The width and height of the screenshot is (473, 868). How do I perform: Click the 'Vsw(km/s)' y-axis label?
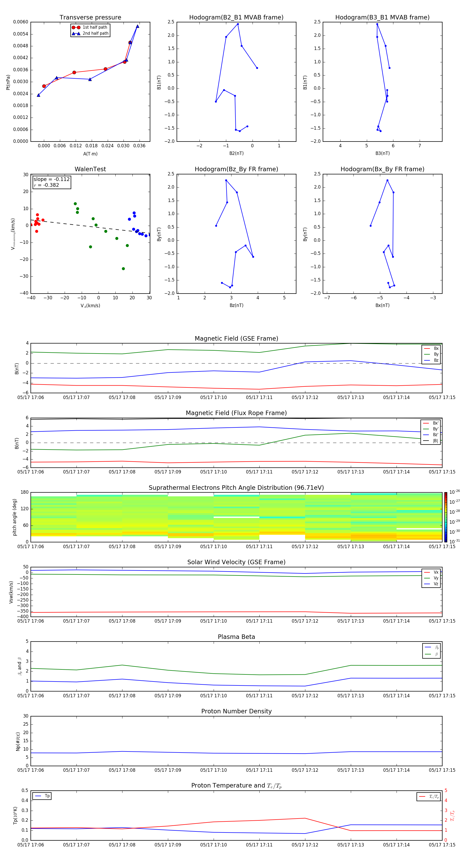[11, 592]
